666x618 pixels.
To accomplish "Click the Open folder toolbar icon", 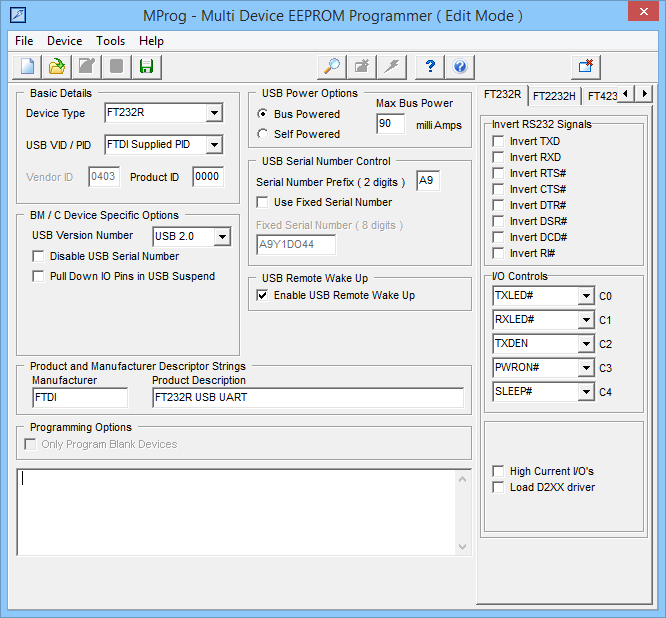I will [x=57, y=67].
